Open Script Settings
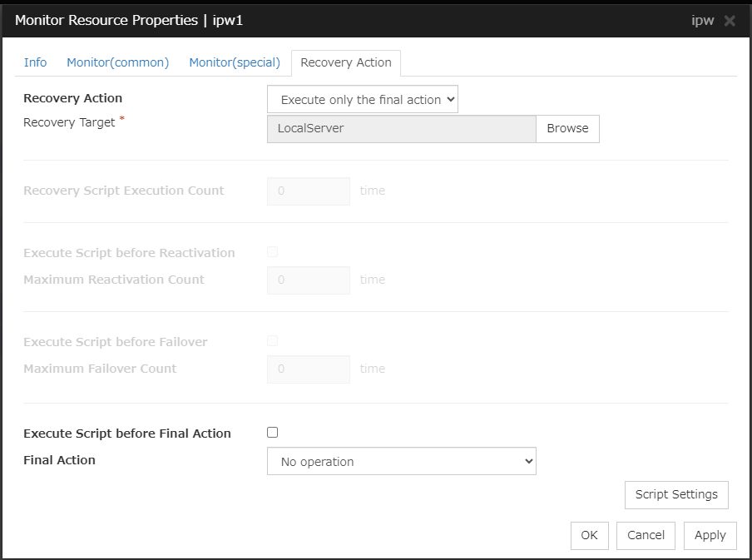Image resolution: width=752 pixels, height=560 pixels. click(x=675, y=494)
